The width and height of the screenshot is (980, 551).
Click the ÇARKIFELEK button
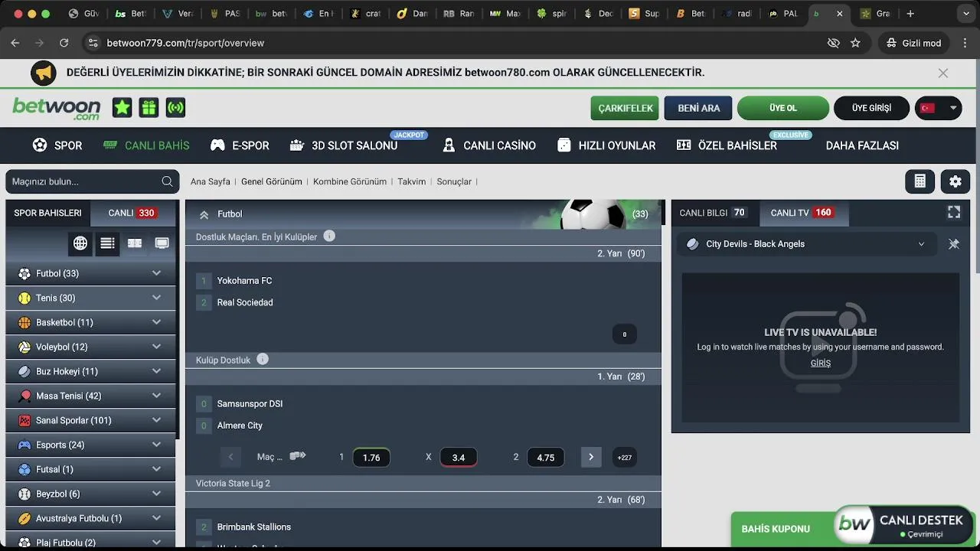[626, 108]
